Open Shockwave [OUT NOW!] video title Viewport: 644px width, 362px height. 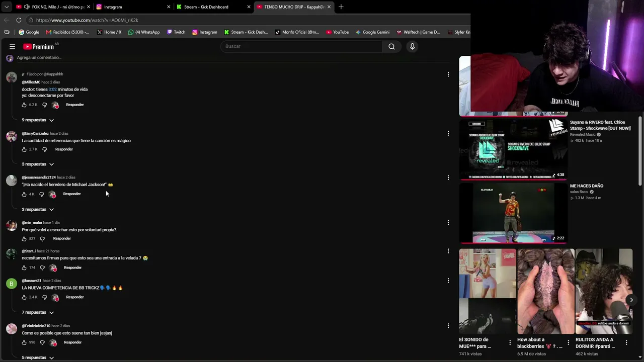(x=600, y=125)
